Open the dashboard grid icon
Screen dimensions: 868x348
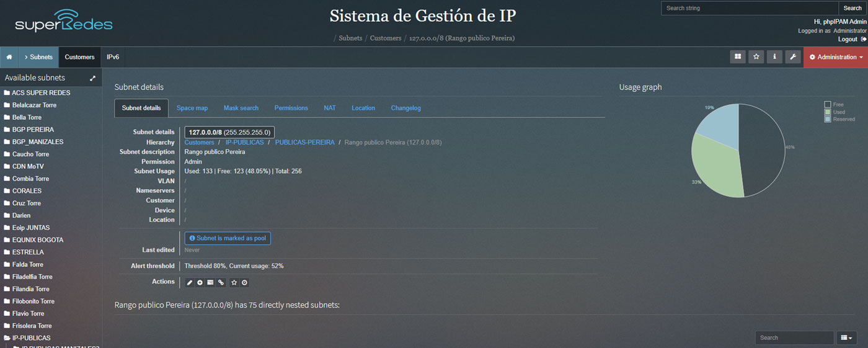click(738, 57)
